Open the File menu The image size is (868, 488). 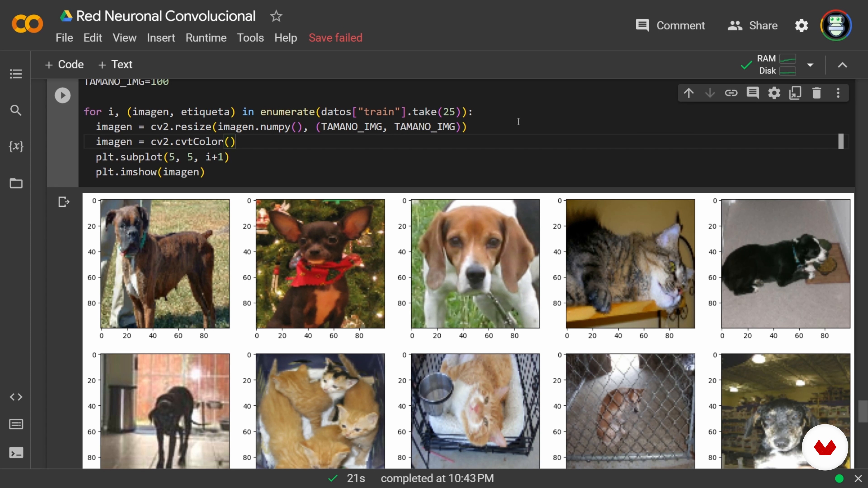pos(64,38)
